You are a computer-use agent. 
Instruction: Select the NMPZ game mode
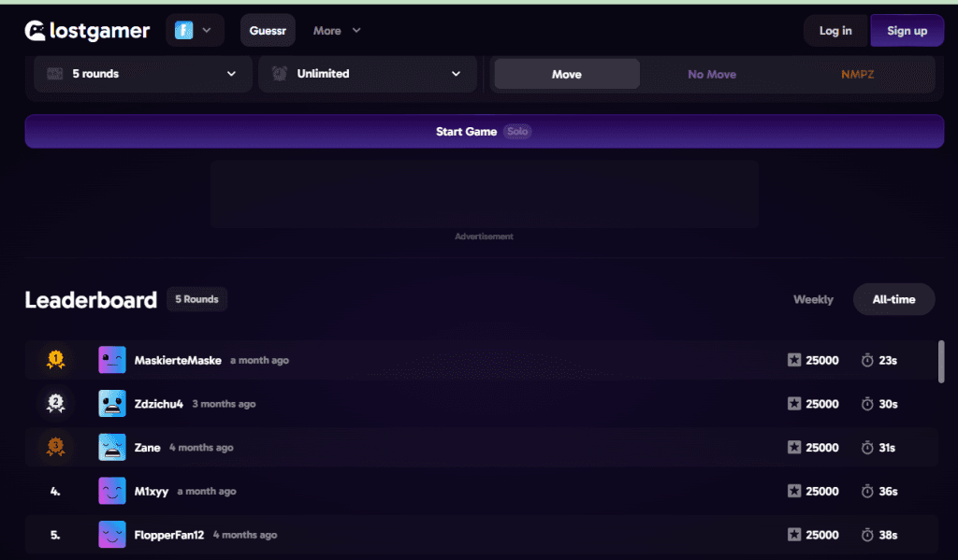click(857, 74)
